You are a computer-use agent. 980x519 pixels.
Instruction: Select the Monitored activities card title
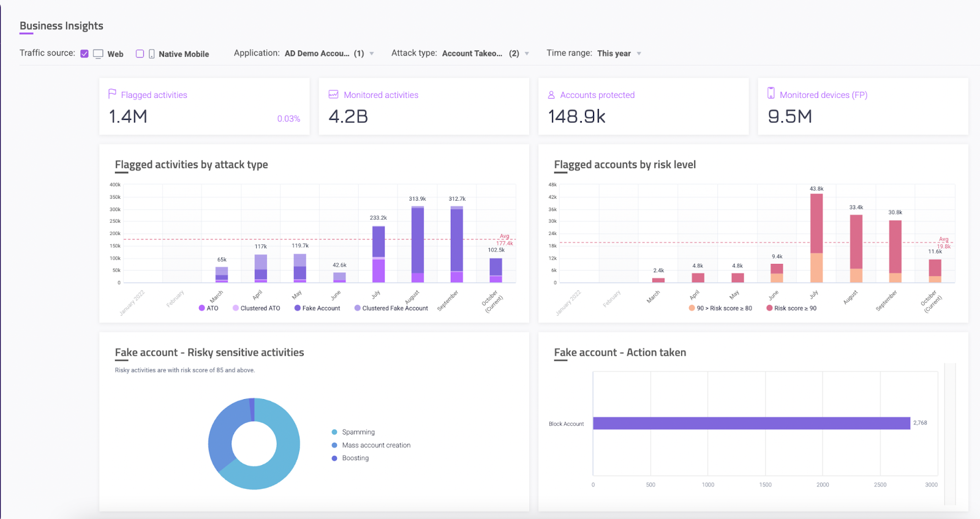[381, 95]
